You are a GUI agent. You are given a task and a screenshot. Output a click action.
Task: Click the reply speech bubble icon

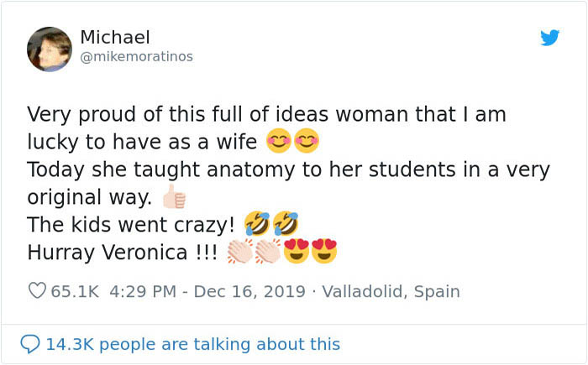tap(29, 344)
